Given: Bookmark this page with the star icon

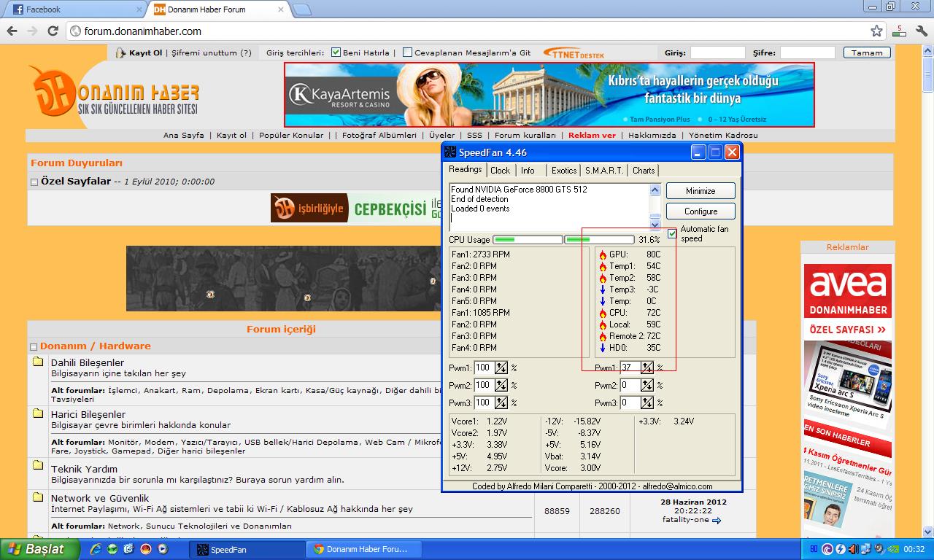Looking at the screenshot, I should (876, 31).
